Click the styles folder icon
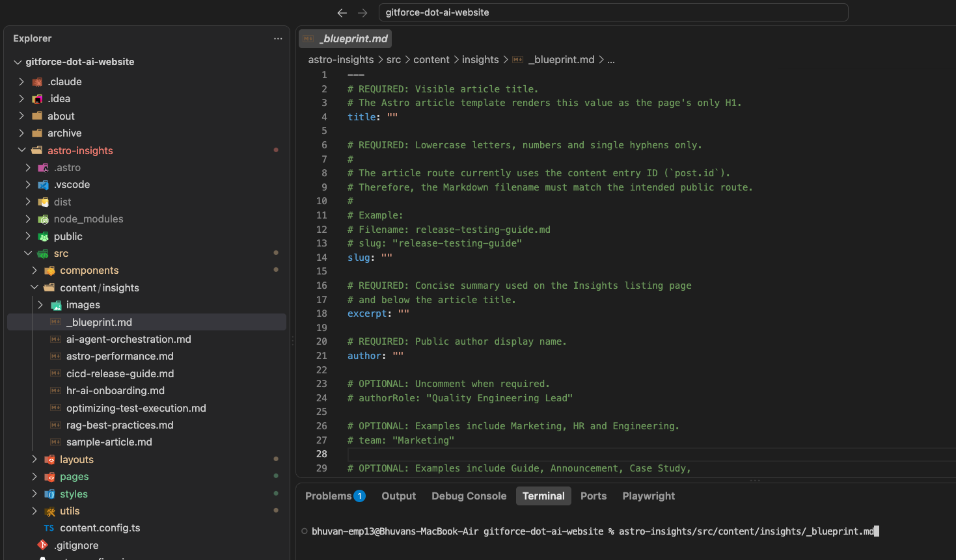Viewport: 956px width, 560px height. (49, 494)
